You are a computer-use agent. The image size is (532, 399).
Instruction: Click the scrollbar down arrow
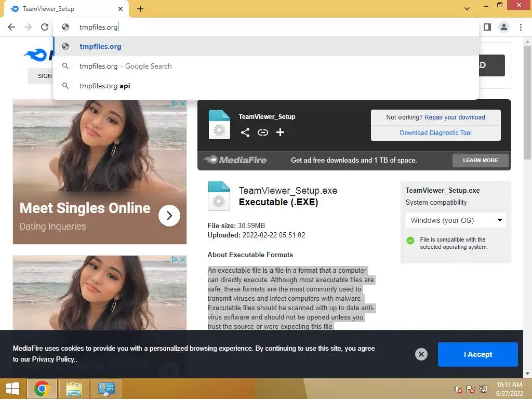(x=527, y=374)
